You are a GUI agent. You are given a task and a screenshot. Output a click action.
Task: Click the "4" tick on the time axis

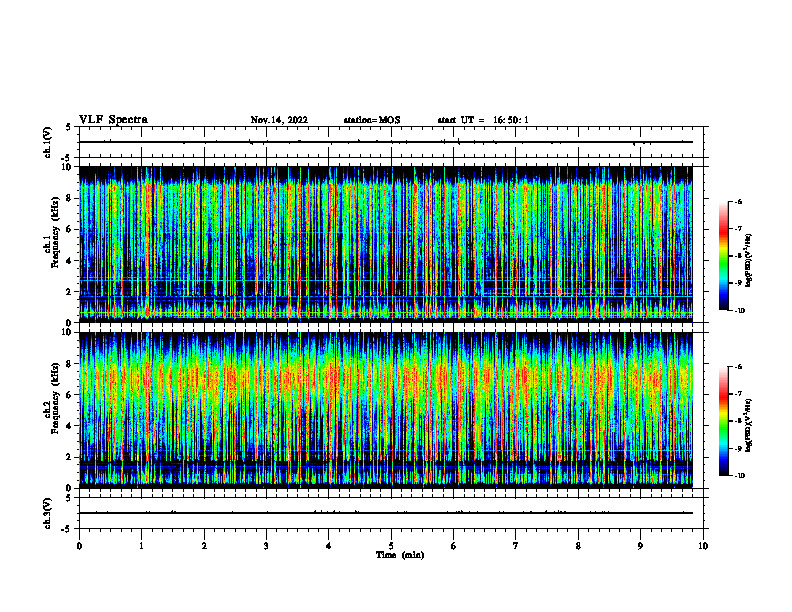(329, 546)
